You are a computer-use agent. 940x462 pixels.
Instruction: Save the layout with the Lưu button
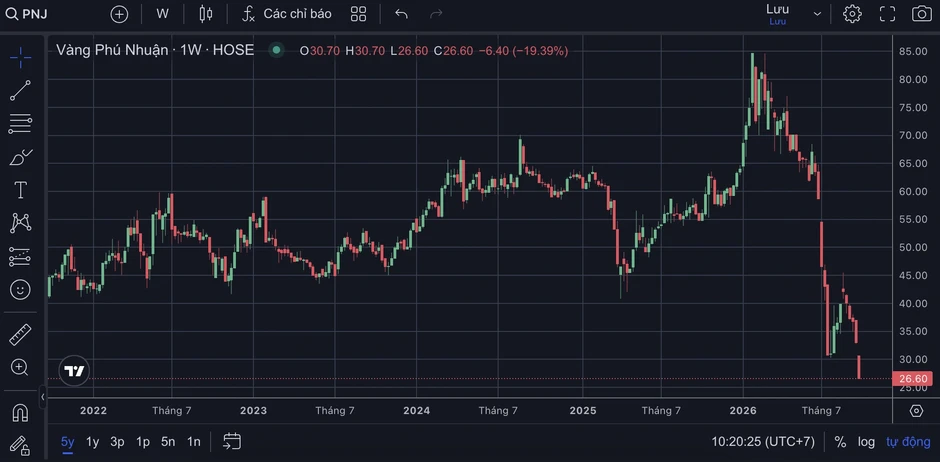778,14
